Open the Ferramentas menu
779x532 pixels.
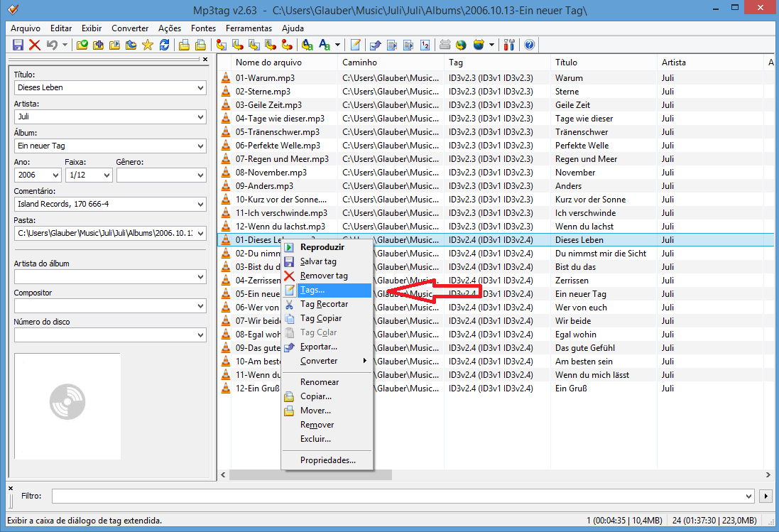click(x=249, y=28)
